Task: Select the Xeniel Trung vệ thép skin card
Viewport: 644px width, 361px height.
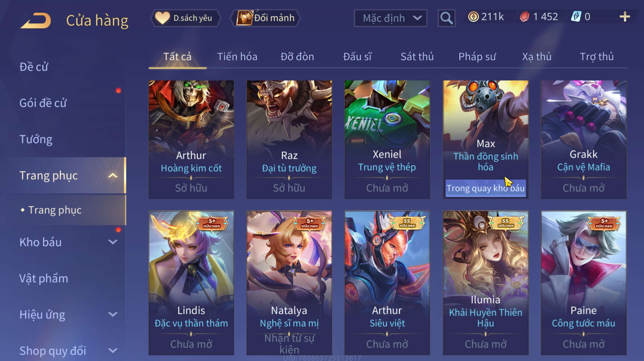Action: (x=387, y=140)
